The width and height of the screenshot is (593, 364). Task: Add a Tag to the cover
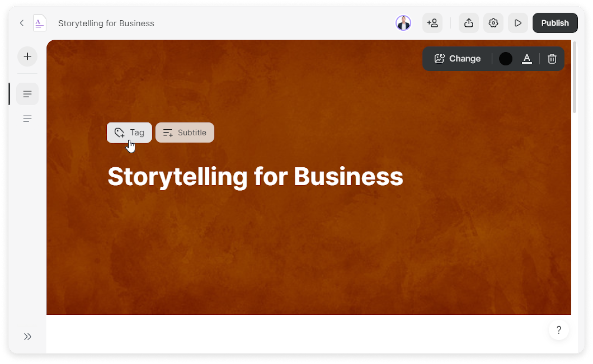point(129,133)
